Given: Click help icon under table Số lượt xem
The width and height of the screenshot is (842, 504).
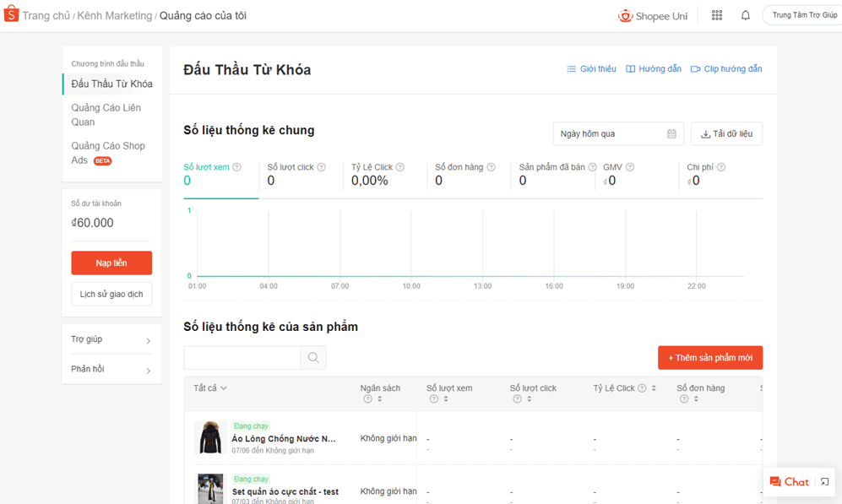Looking at the screenshot, I should tap(434, 398).
